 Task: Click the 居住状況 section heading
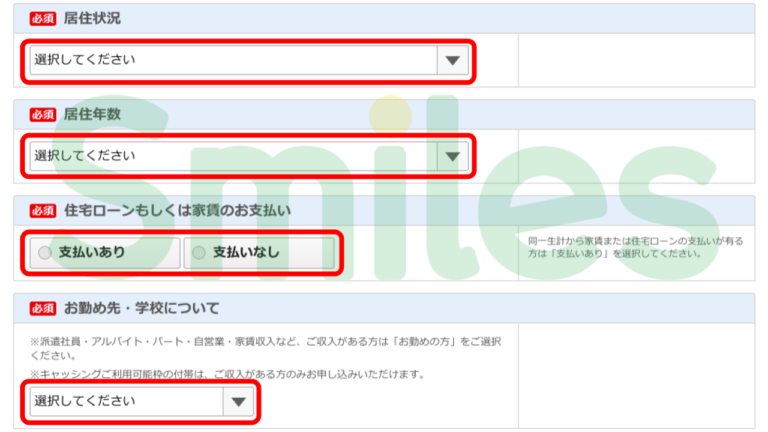pos(92,19)
